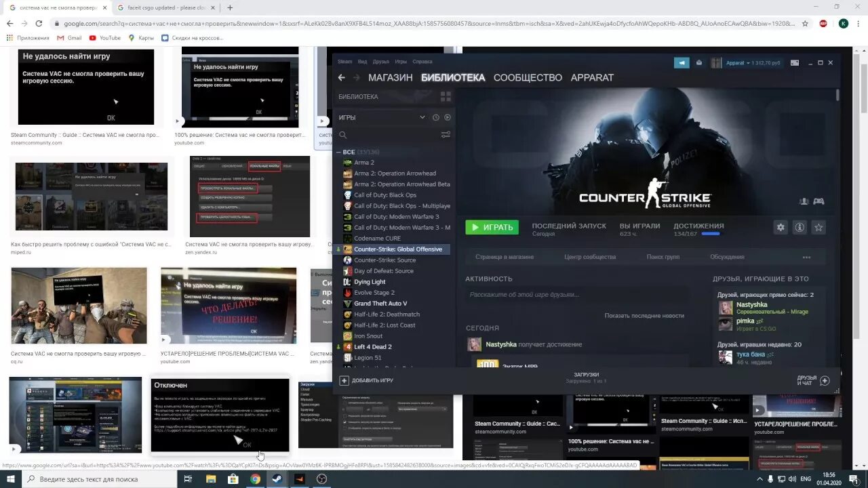Switch to МАГАЗИН tab
This screenshot has height=488, width=868.
point(391,77)
